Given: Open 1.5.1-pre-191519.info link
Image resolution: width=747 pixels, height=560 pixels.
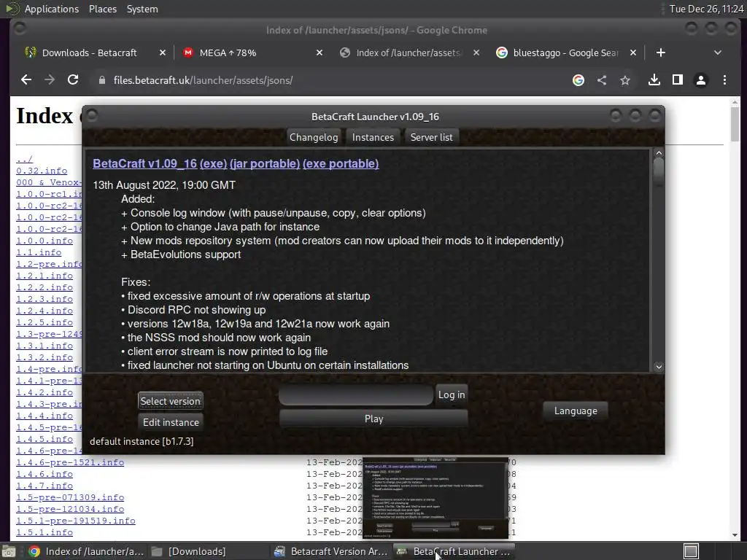Looking at the screenshot, I should click(76, 521).
